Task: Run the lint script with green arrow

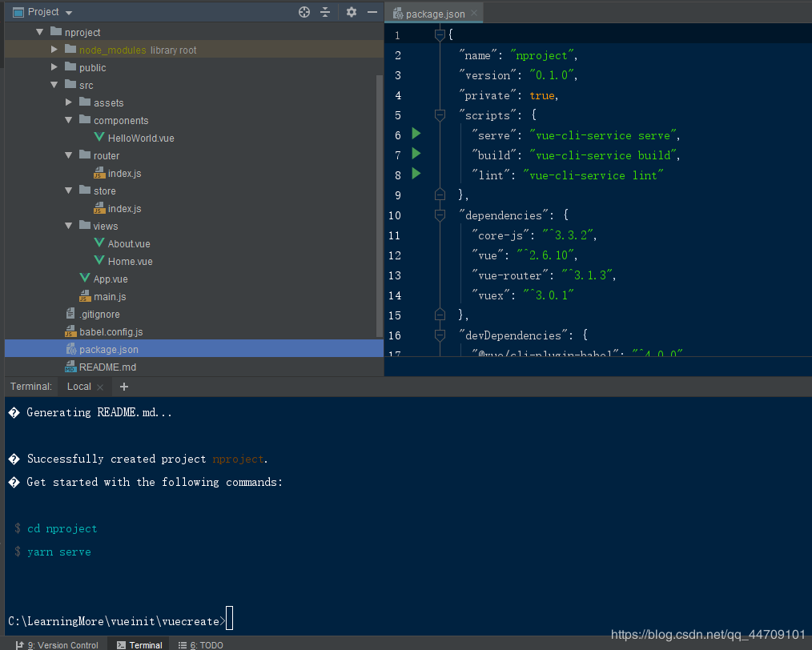Action: (416, 174)
